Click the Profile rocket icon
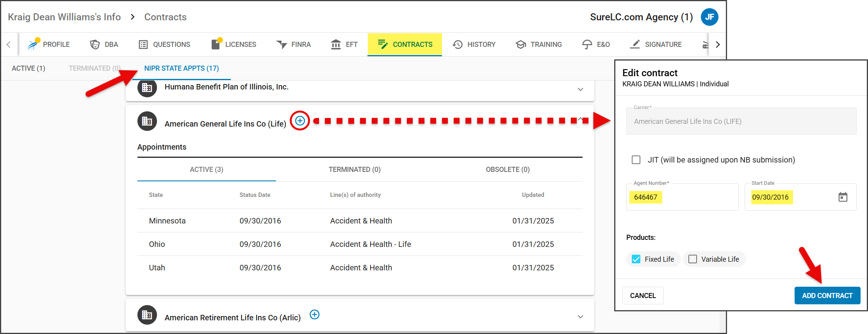Viewport: 868px width, 334px height. point(33,45)
